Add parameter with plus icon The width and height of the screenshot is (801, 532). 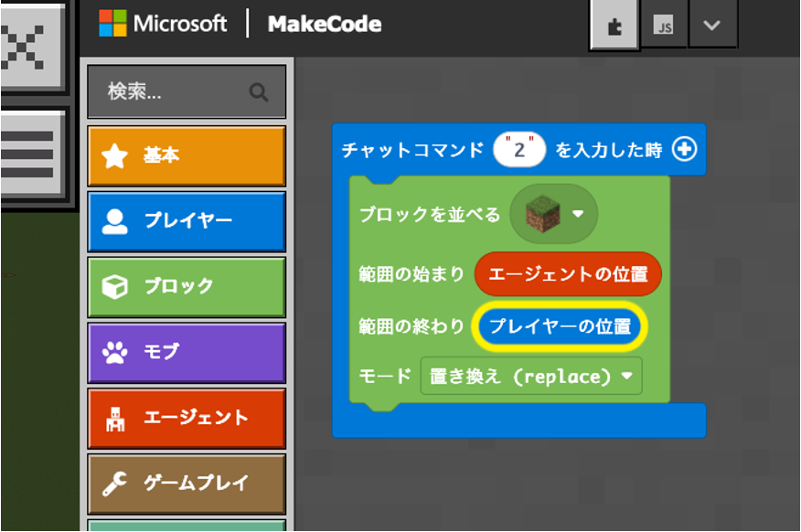pyautogui.click(x=685, y=149)
